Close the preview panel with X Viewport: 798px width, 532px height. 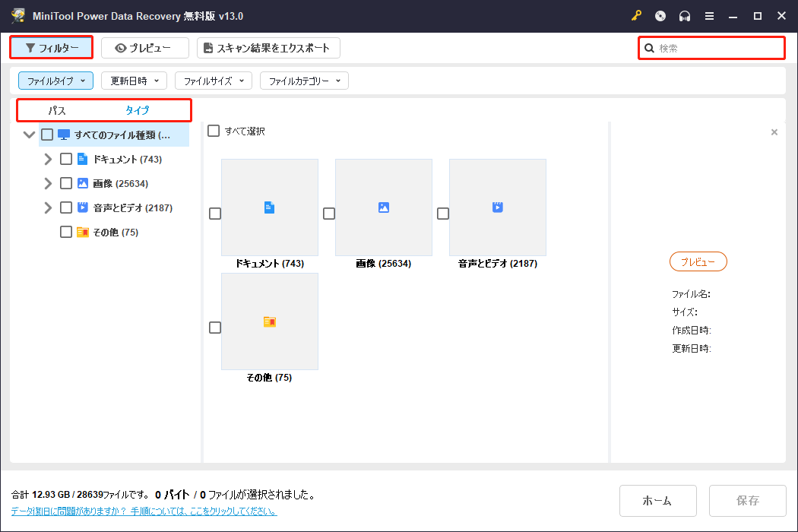[774, 132]
